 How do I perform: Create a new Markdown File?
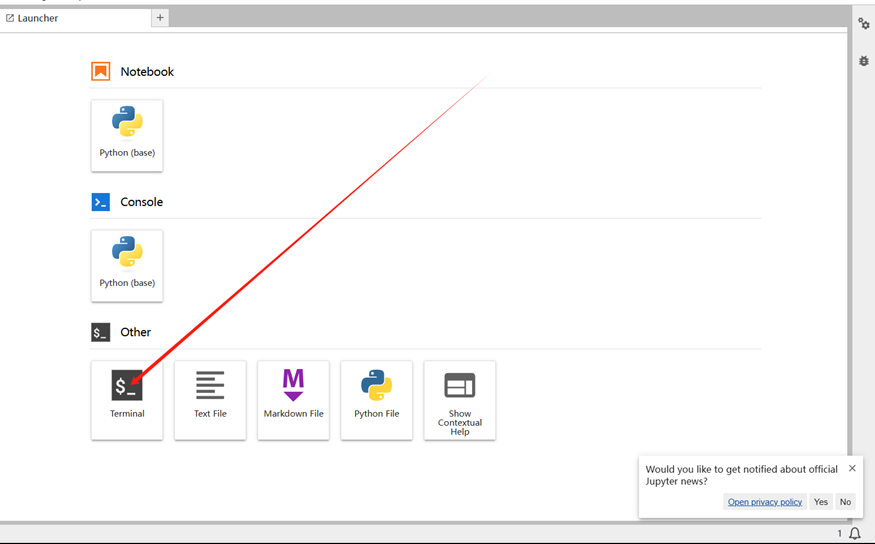click(x=293, y=400)
